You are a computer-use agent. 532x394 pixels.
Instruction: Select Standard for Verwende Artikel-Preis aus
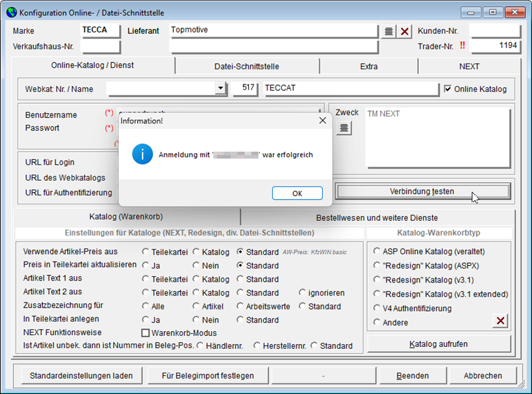tap(240, 251)
